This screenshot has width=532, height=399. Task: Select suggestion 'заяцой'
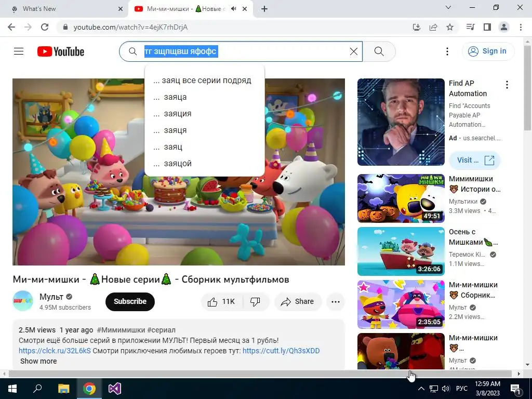(x=205, y=164)
